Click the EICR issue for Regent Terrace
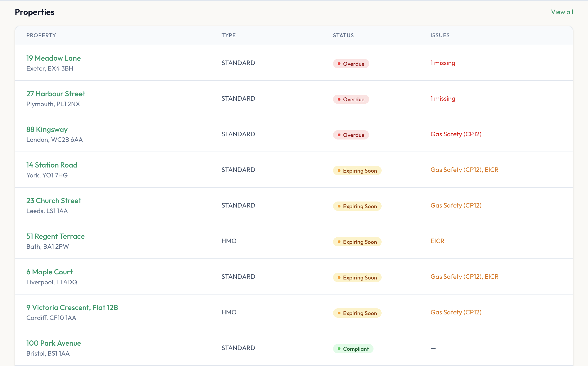The image size is (588, 366). coord(437,241)
